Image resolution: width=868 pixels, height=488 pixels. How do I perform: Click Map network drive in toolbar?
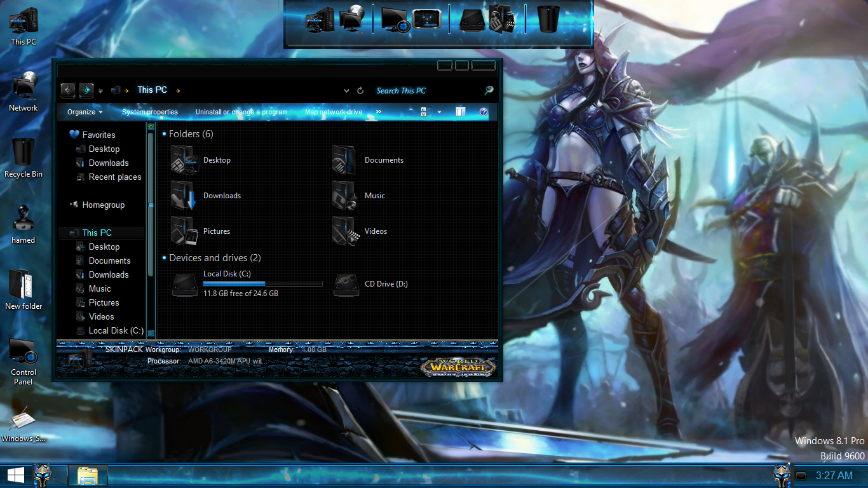(334, 112)
